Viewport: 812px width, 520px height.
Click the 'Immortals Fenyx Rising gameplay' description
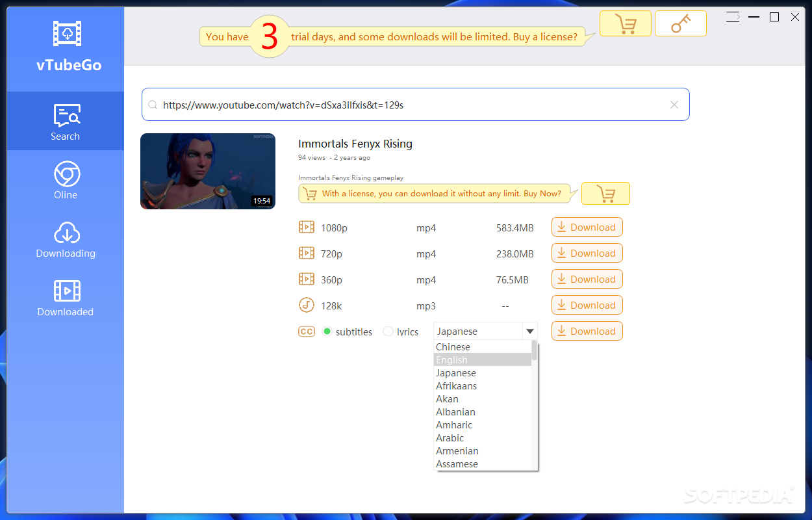[x=351, y=177]
